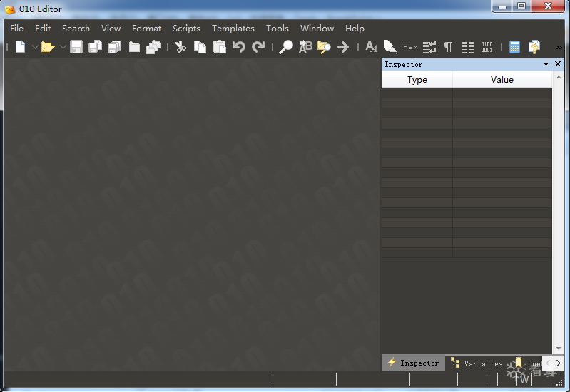570x392 pixels.
Task: Click the binary 0100 0001 icon
Action: [487, 47]
